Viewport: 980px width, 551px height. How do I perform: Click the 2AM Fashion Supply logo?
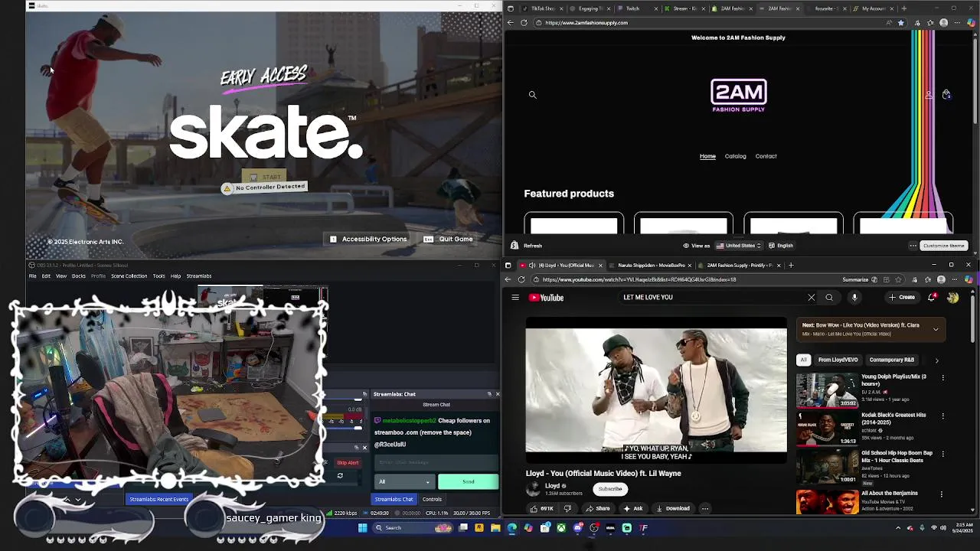[x=739, y=96]
